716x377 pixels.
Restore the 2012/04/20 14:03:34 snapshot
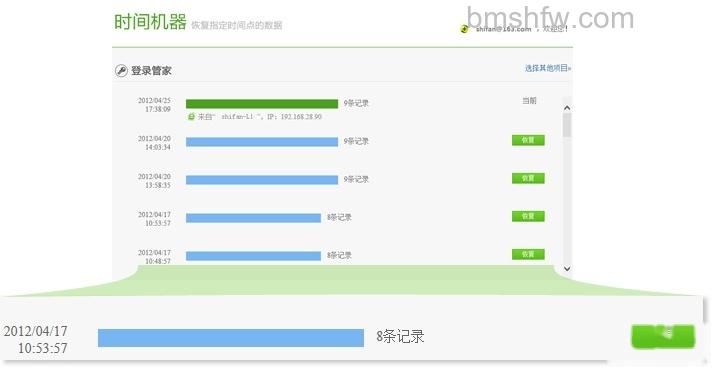[x=528, y=140]
